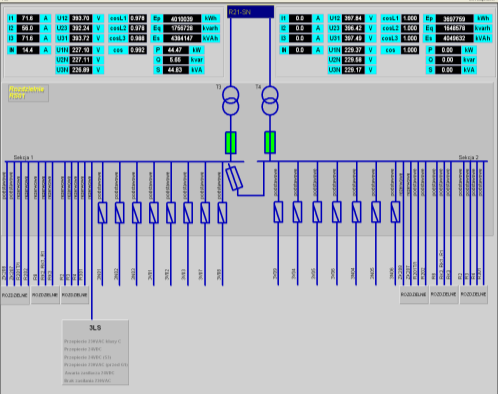Image resolution: width=498 pixels, height=394 pixels.
Task: Click the Sekcja 1 busbar label
Action: pyautogui.click(x=23, y=157)
